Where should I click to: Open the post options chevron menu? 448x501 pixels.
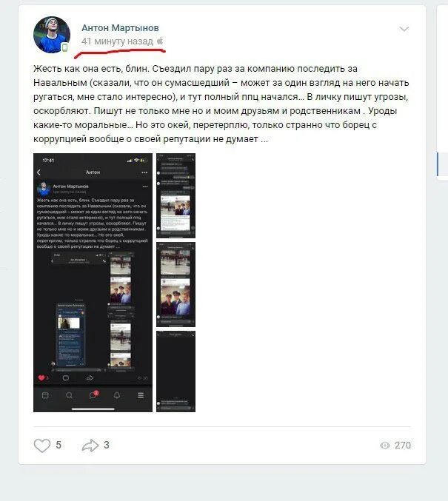pyautogui.click(x=404, y=30)
